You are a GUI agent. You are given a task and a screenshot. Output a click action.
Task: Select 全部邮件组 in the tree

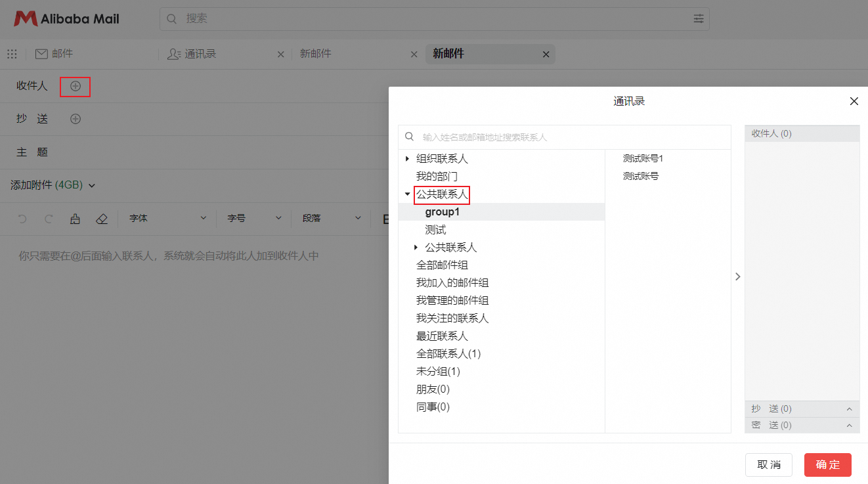pos(442,265)
